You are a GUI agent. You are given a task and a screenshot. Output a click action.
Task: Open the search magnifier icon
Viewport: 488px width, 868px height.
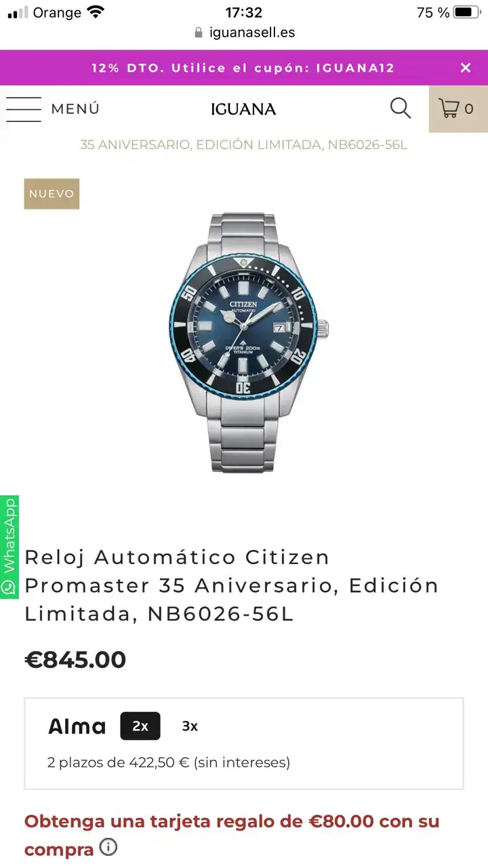coord(401,108)
